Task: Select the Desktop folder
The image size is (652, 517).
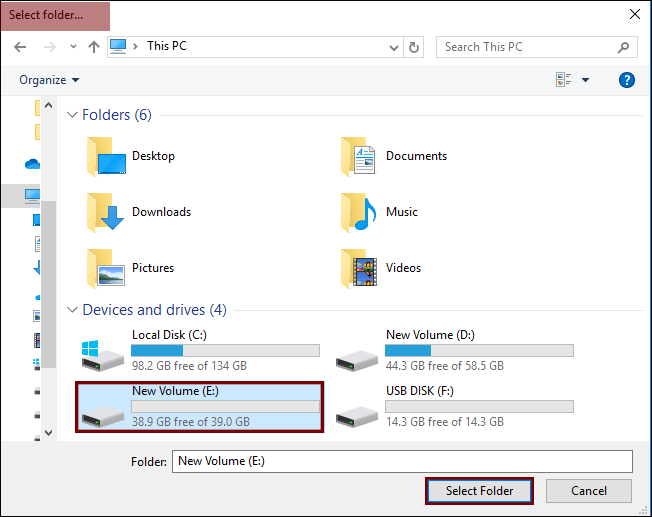Action: pyautogui.click(x=131, y=156)
